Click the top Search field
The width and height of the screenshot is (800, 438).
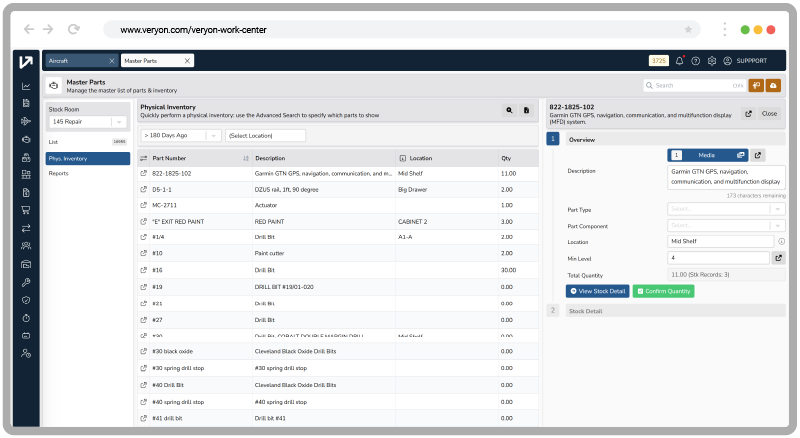pyautogui.click(x=694, y=85)
